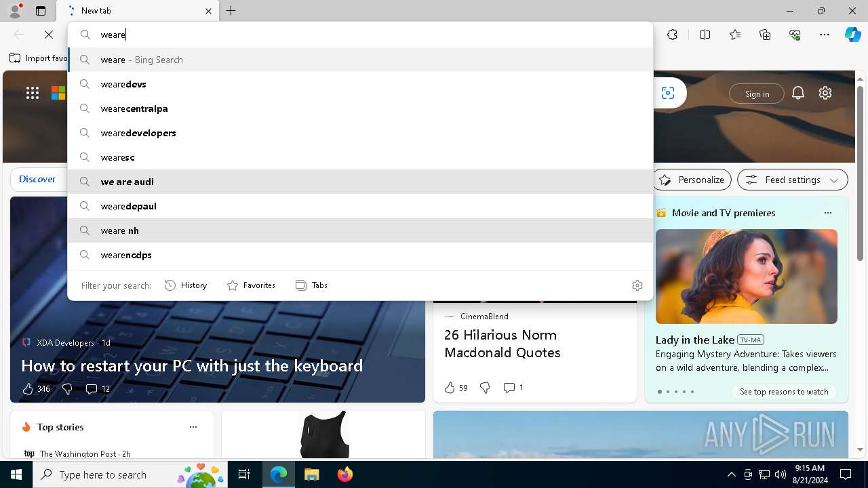The height and width of the screenshot is (488, 868).
Task: Start visual search camera icon
Action: [668, 93]
